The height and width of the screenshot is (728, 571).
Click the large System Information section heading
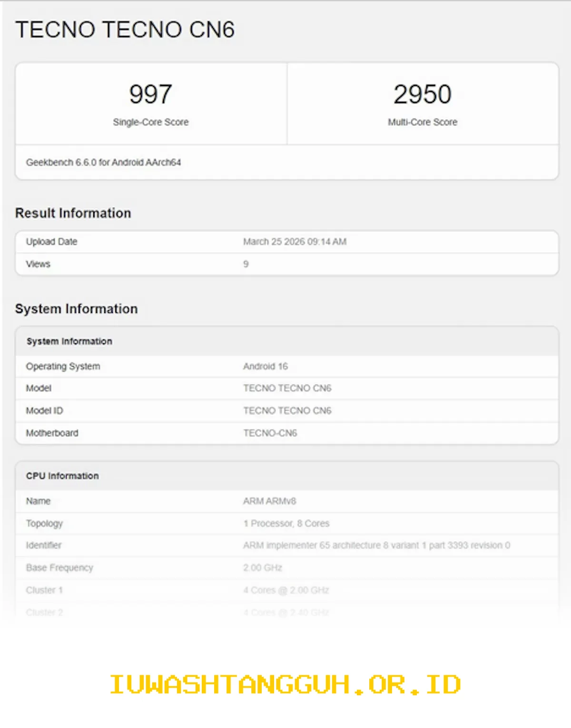(77, 309)
